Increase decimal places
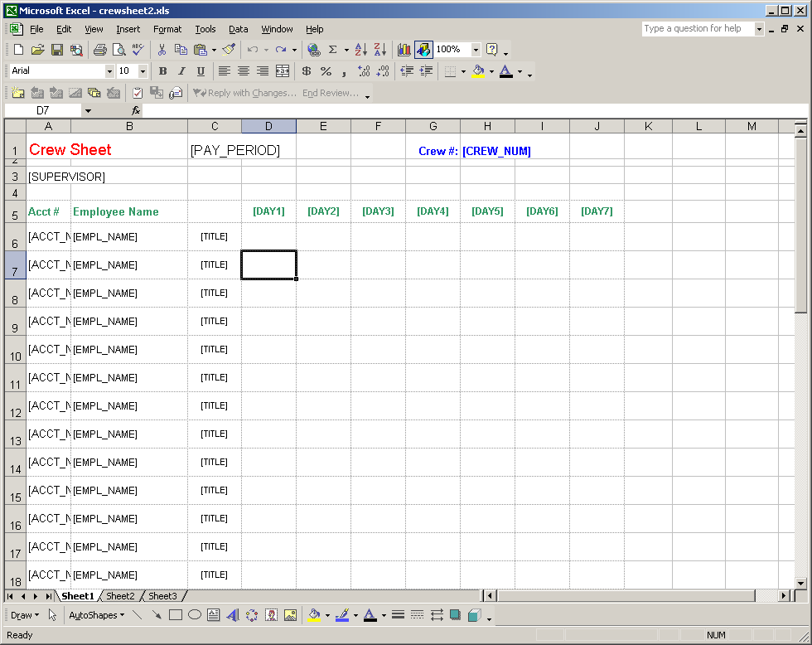 pyautogui.click(x=363, y=71)
